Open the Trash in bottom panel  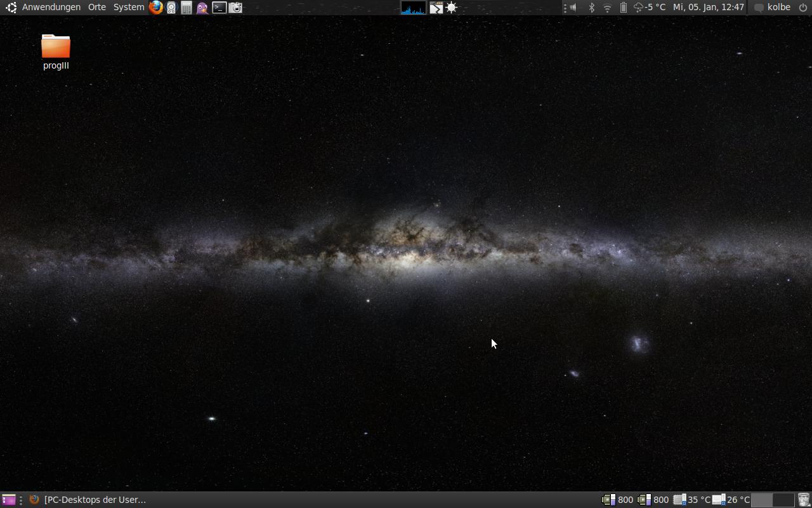pos(803,500)
